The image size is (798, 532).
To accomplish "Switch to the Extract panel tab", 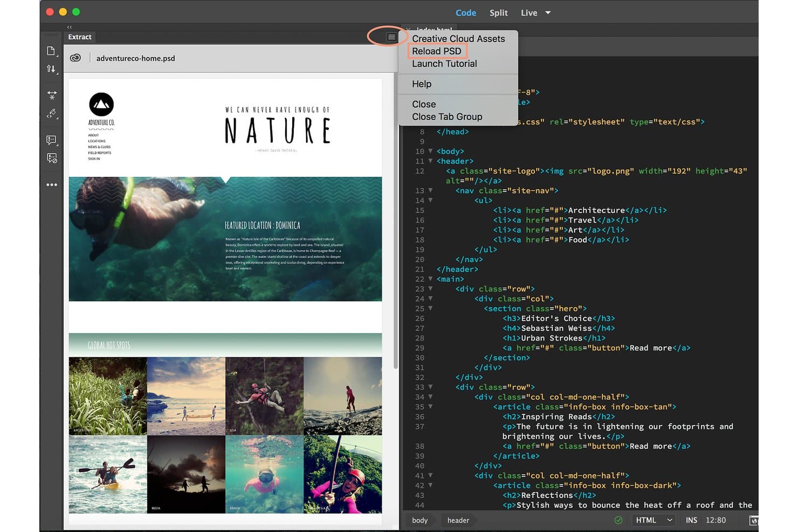I will [x=80, y=37].
